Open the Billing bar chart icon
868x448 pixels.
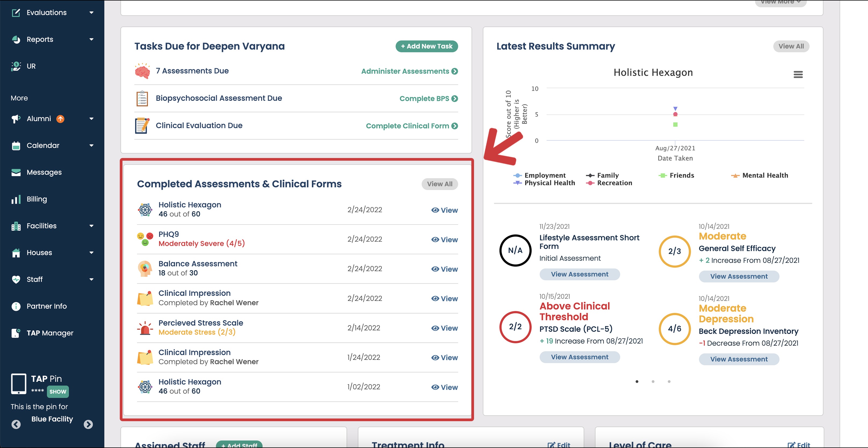tap(16, 199)
